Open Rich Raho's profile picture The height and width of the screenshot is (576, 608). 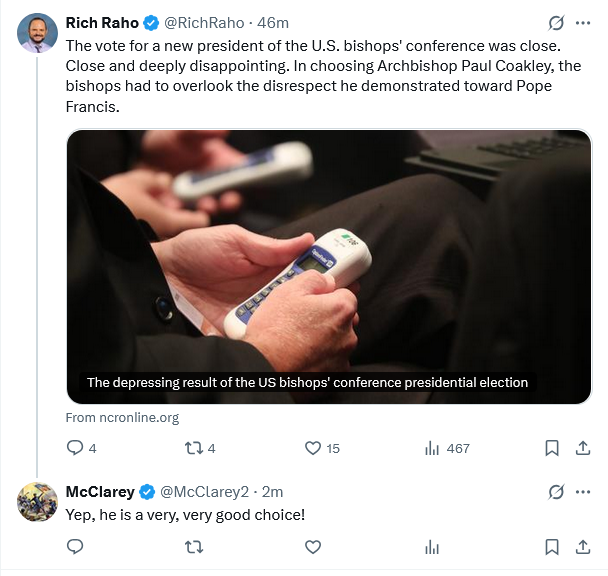(x=37, y=33)
